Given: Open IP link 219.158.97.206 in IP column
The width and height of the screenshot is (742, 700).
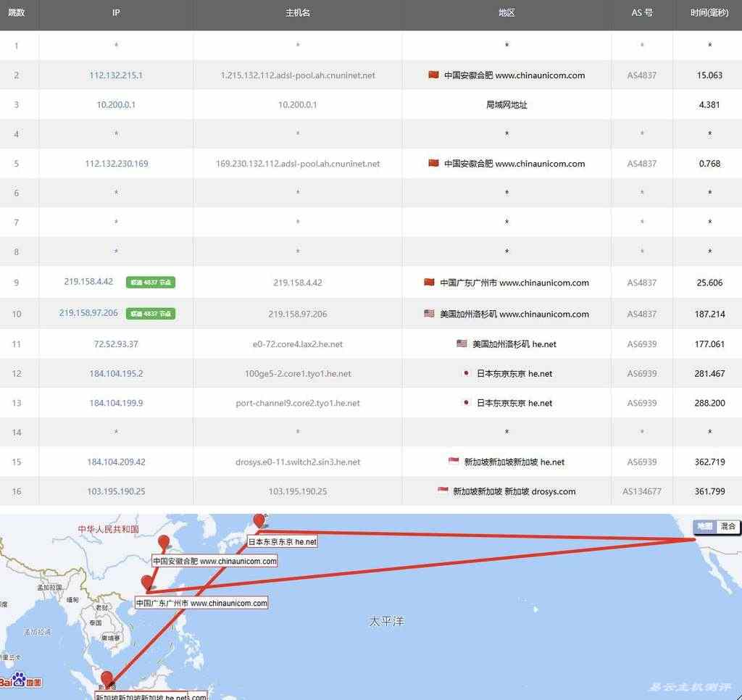Looking at the screenshot, I should point(88,313).
